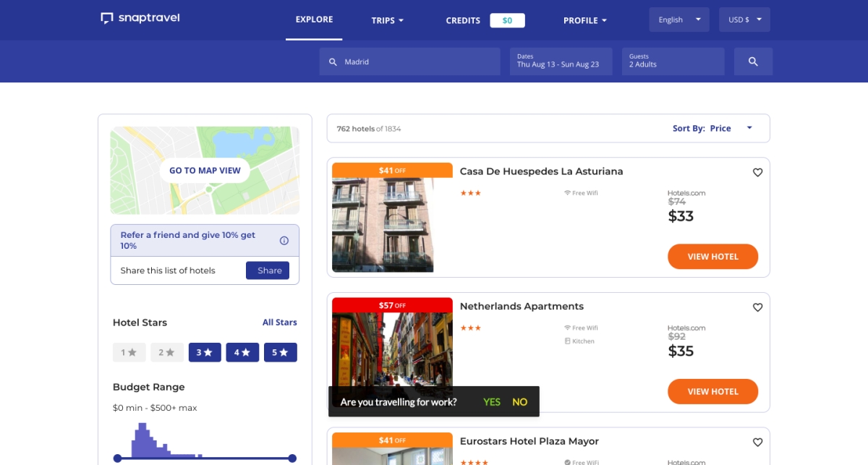Click the Madrid destination search field
Image resolution: width=868 pixels, height=465 pixels.
click(409, 61)
